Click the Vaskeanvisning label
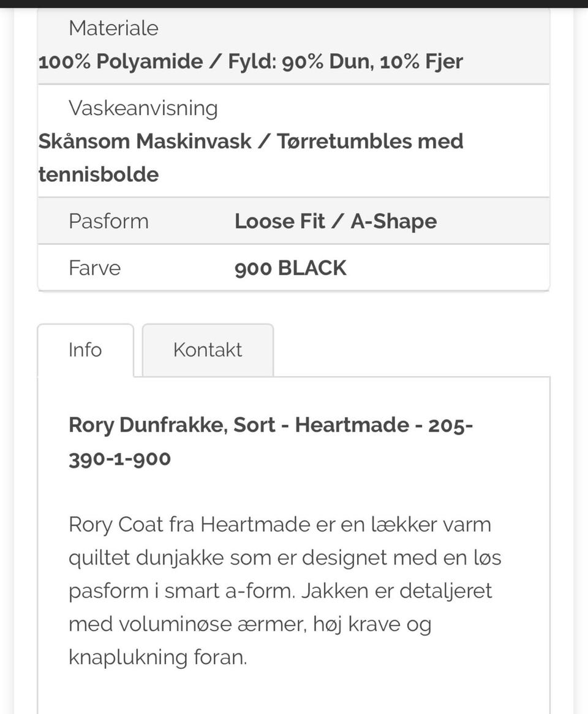Viewport: 588px width, 714px height. (x=143, y=108)
